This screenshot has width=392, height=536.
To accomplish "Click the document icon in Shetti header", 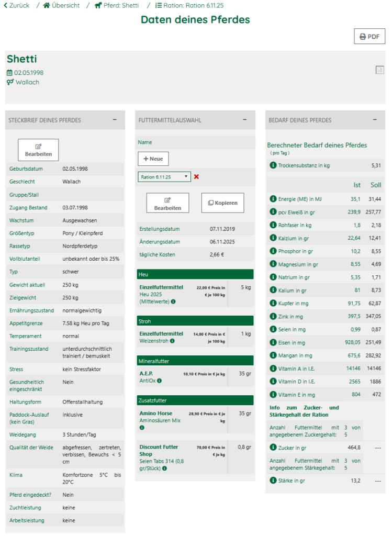I will click(x=379, y=70).
